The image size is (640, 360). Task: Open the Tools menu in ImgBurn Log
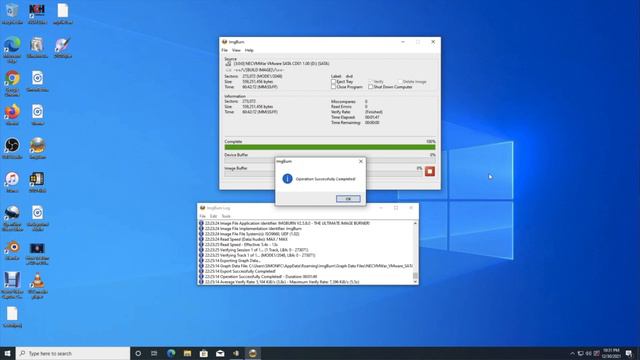coord(226,216)
